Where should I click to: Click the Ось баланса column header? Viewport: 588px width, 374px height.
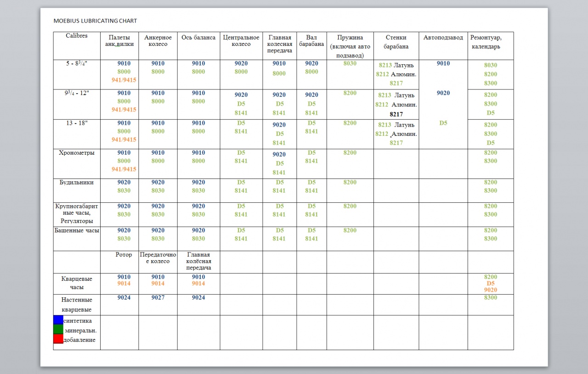pyautogui.click(x=198, y=38)
